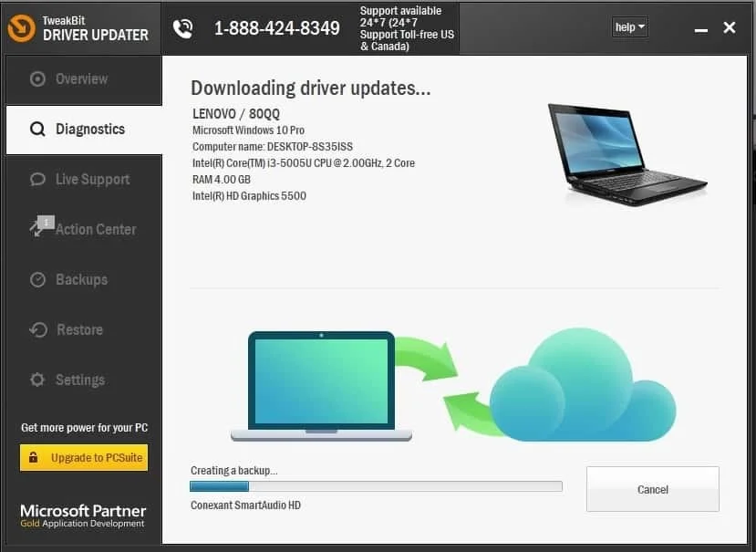756x552 pixels.
Task: Click the lock icon on Upgrade button
Action: (x=33, y=458)
